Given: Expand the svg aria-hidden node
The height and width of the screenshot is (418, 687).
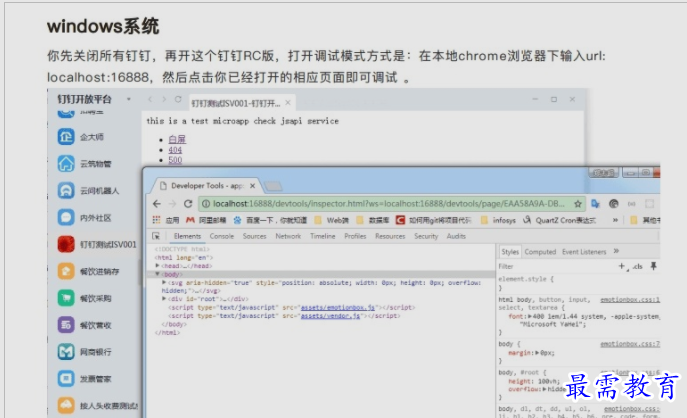Looking at the screenshot, I should point(164,283).
